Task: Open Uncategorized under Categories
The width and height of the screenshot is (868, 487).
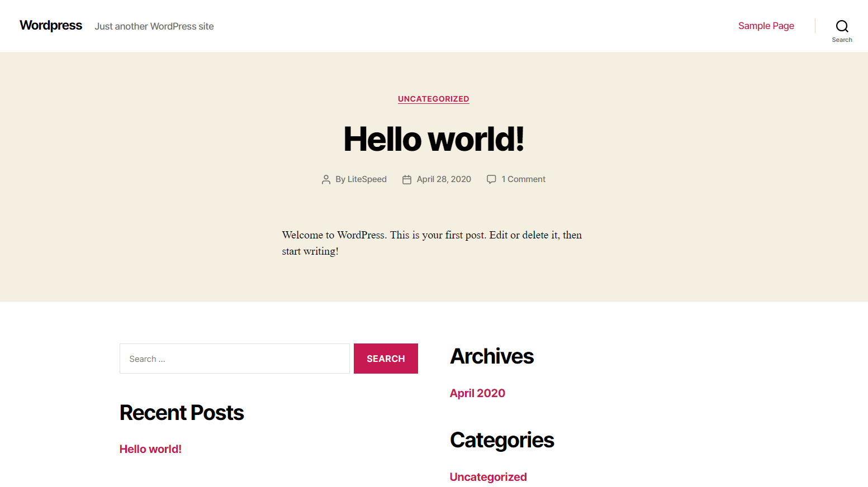Action: (488, 477)
